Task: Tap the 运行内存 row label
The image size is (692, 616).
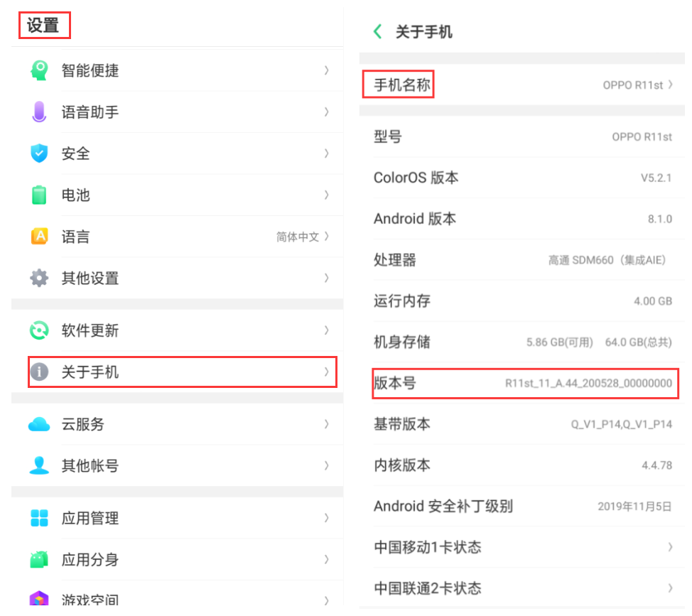Action: [x=402, y=301]
